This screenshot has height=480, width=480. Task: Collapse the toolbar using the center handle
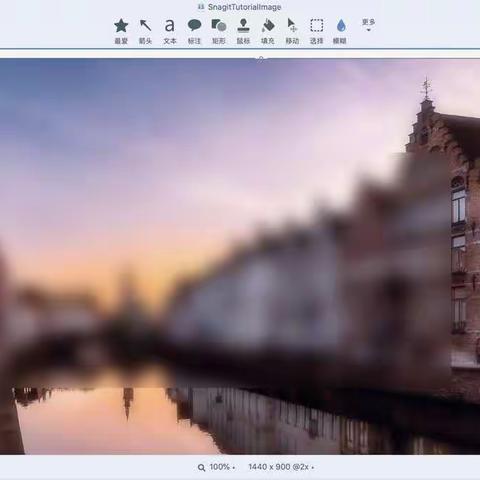coord(261,59)
